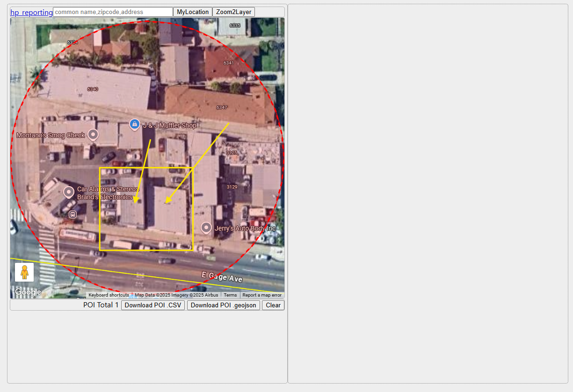
Task: Download POI as .CSV
Action: tap(153, 305)
